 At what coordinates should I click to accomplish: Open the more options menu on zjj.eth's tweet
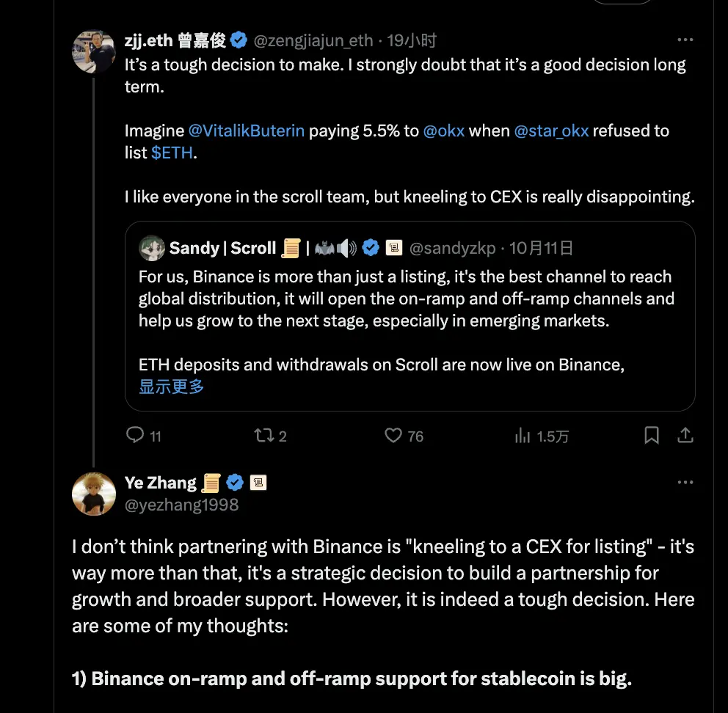pyautogui.click(x=685, y=40)
